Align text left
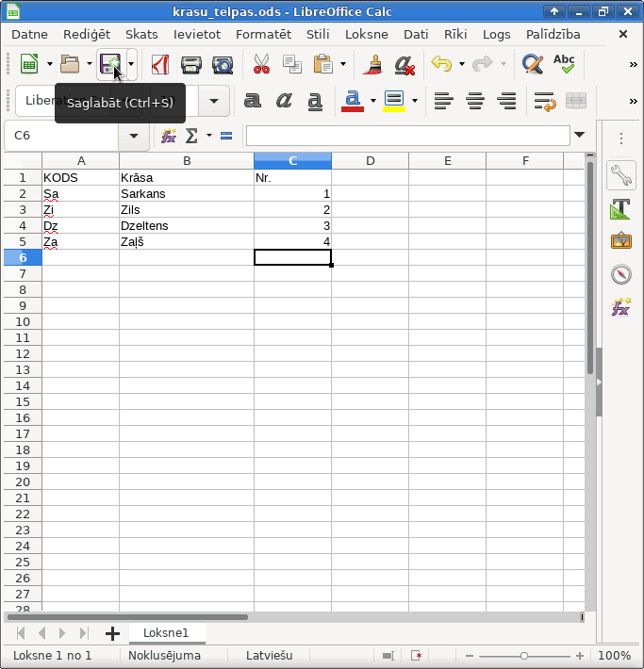 (x=444, y=101)
